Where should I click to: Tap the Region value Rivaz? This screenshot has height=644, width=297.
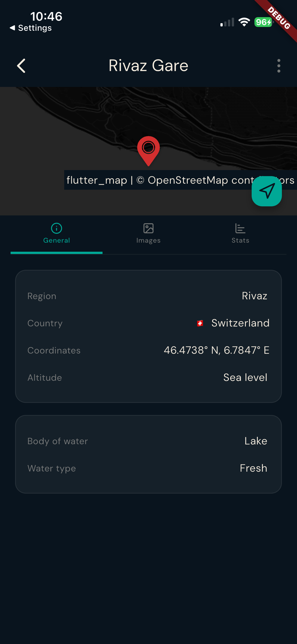254,296
